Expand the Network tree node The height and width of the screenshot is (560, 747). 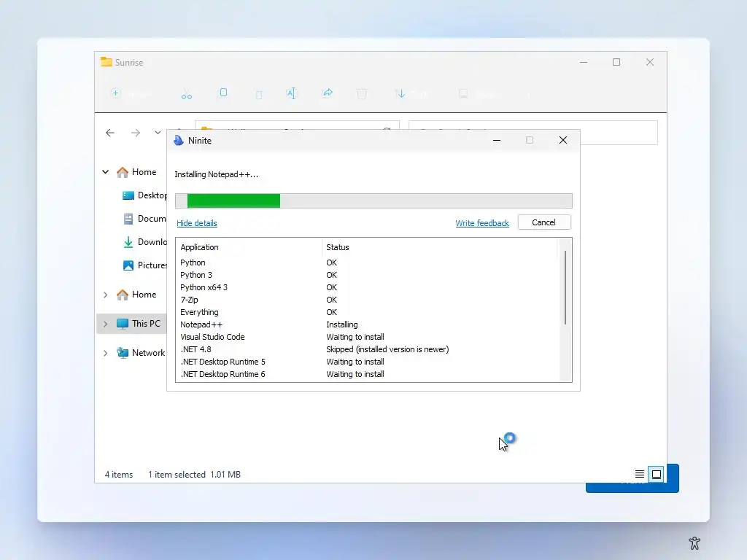tap(105, 353)
